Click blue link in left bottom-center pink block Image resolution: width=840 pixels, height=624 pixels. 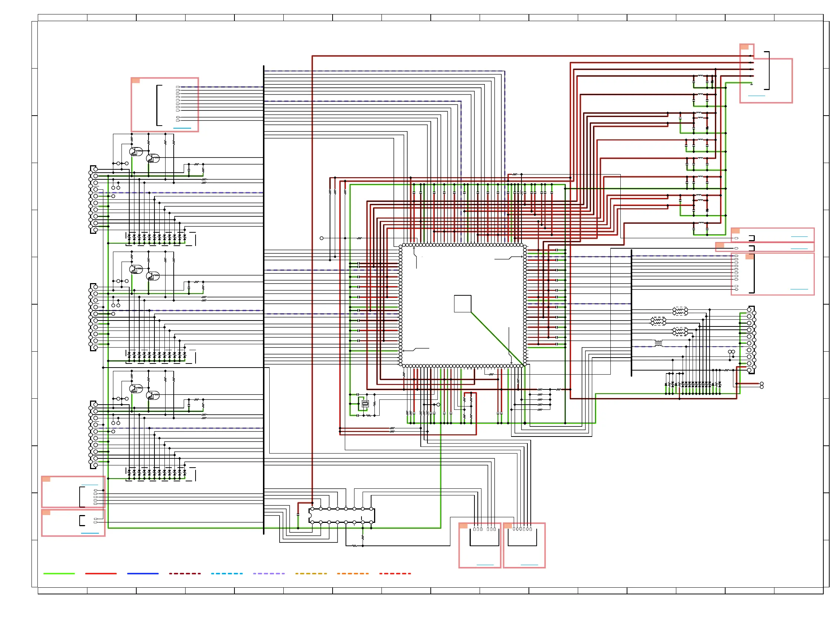pyautogui.click(x=485, y=565)
